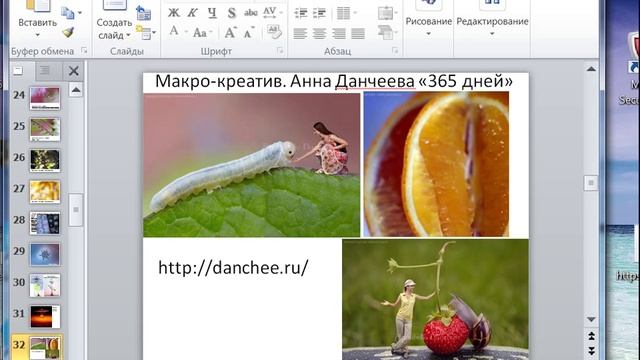The width and height of the screenshot is (640, 360).
Task: Select slide 32 thumbnail
Action: [x=45, y=348]
